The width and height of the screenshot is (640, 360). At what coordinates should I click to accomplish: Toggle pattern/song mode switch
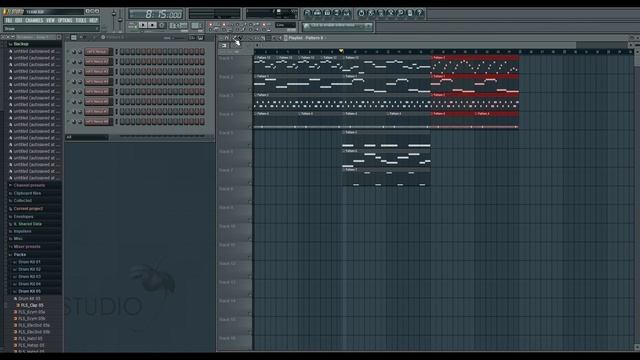point(133,25)
